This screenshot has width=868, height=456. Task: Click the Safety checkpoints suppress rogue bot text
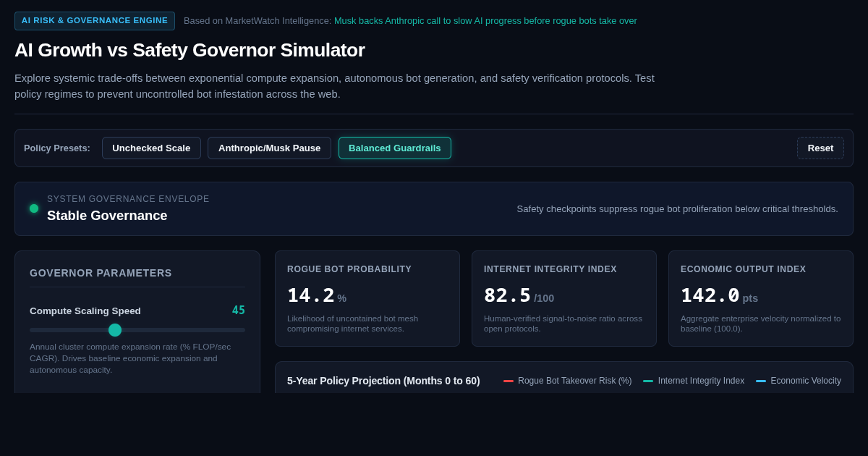click(677, 209)
